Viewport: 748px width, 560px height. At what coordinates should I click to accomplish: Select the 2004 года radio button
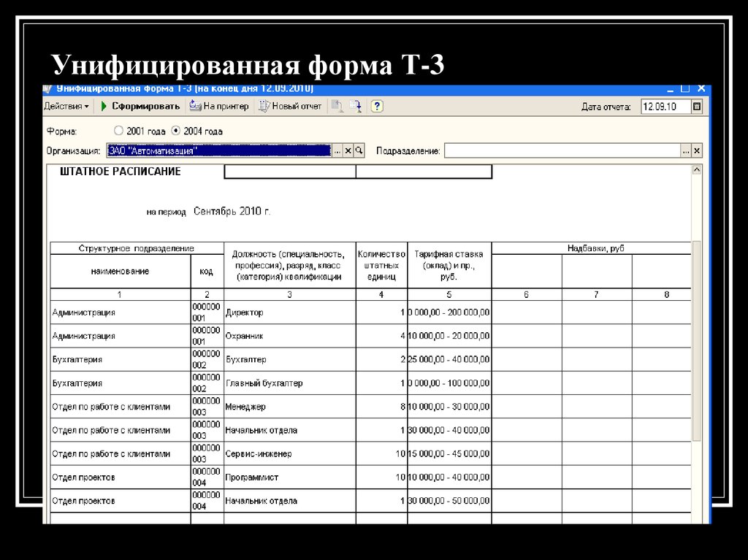(175, 131)
